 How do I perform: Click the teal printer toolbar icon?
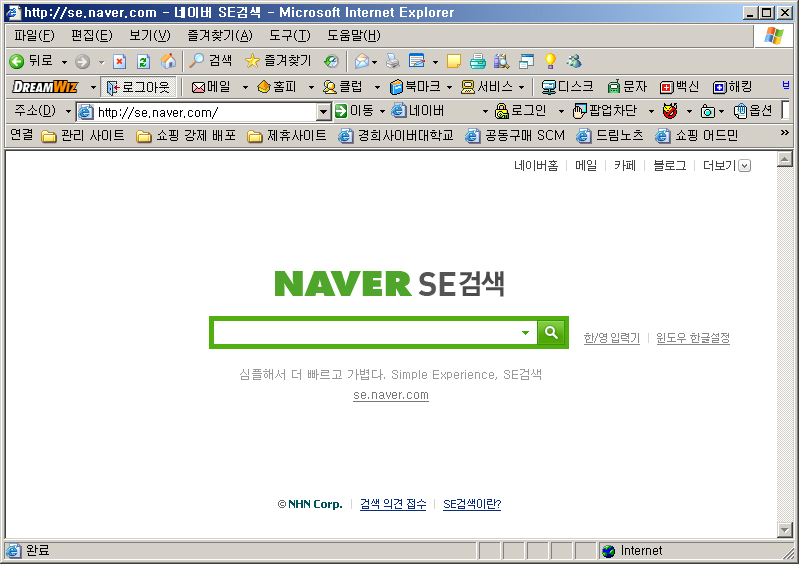[x=477, y=62]
